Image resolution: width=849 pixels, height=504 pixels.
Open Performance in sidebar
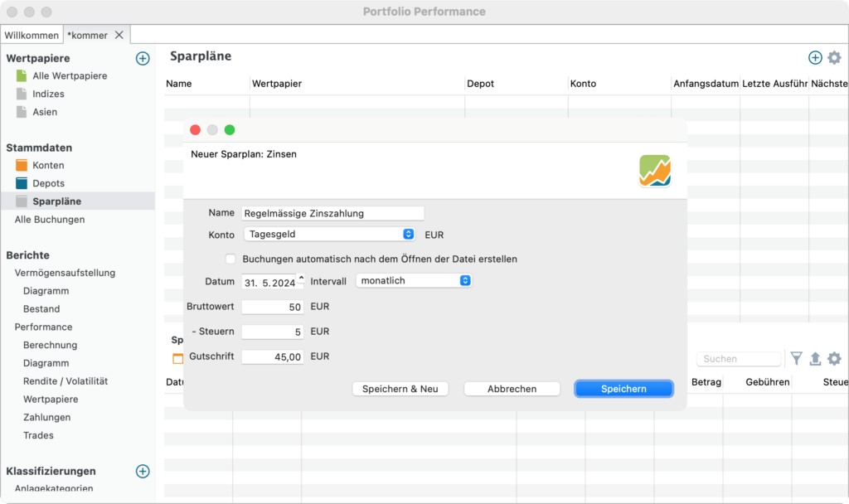click(x=43, y=327)
